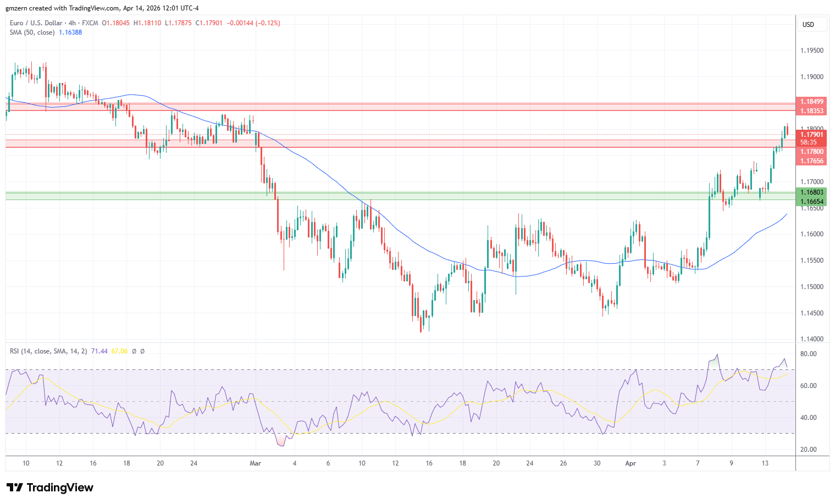Select the low value L1.17875
835x504 pixels.
[179, 23]
